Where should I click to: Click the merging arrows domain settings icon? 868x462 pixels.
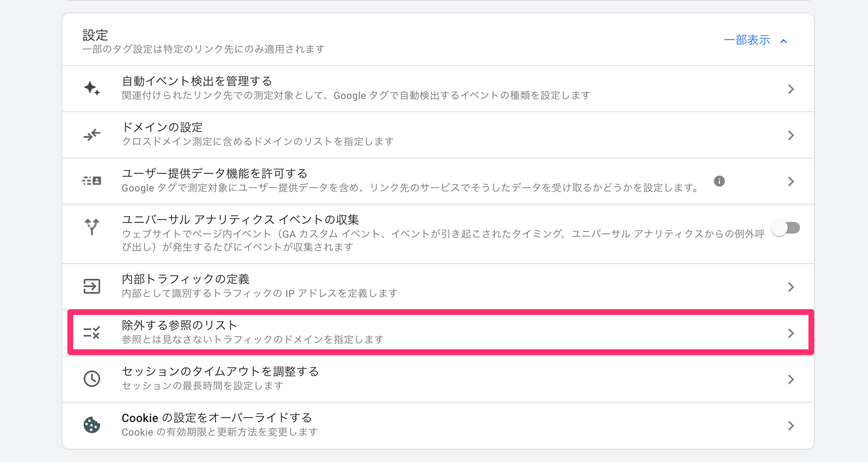pyautogui.click(x=92, y=135)
